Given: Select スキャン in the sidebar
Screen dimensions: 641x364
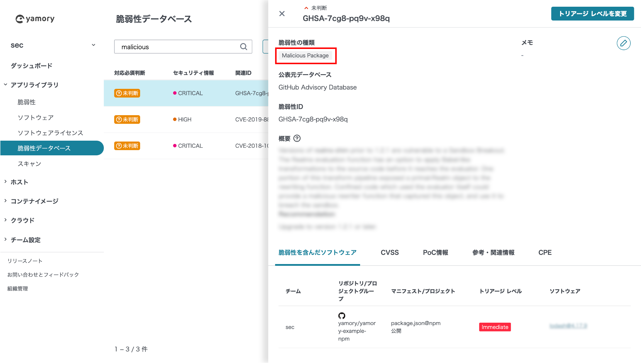Looking at the screenshot, I should [x=29, y=164].
